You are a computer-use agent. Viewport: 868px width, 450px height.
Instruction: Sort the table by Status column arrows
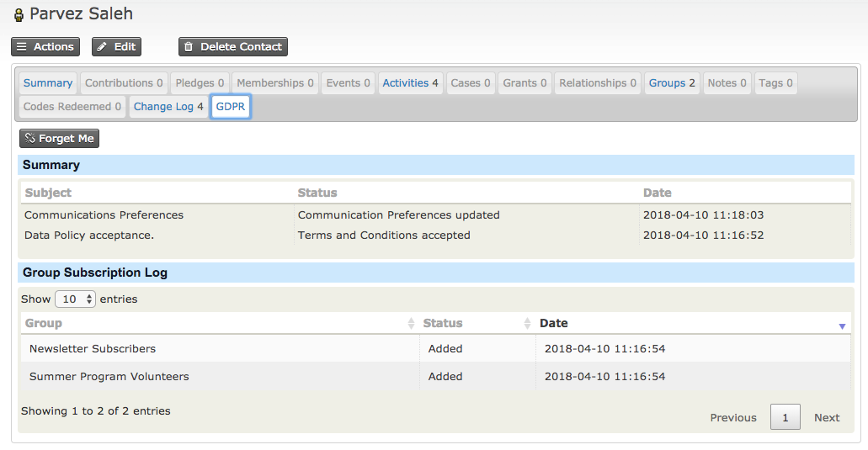click(x=527, y=323)
